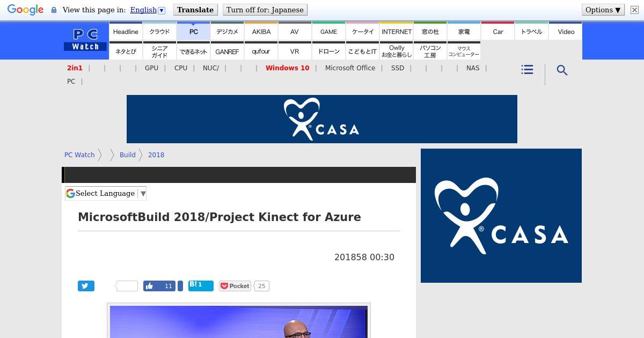Share article via Twitter bird button
The height and width of the screenshot is (338, 644).
pos(86,286)
